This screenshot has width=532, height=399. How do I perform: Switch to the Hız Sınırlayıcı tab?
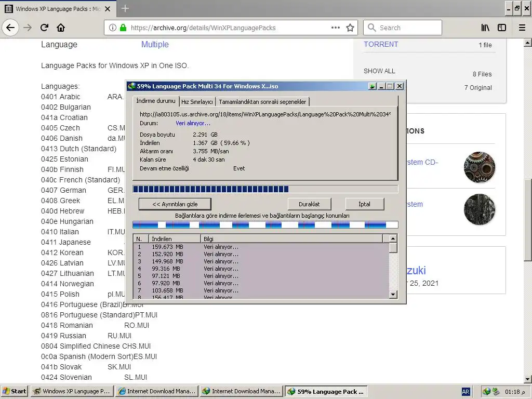tap(197, 102)
